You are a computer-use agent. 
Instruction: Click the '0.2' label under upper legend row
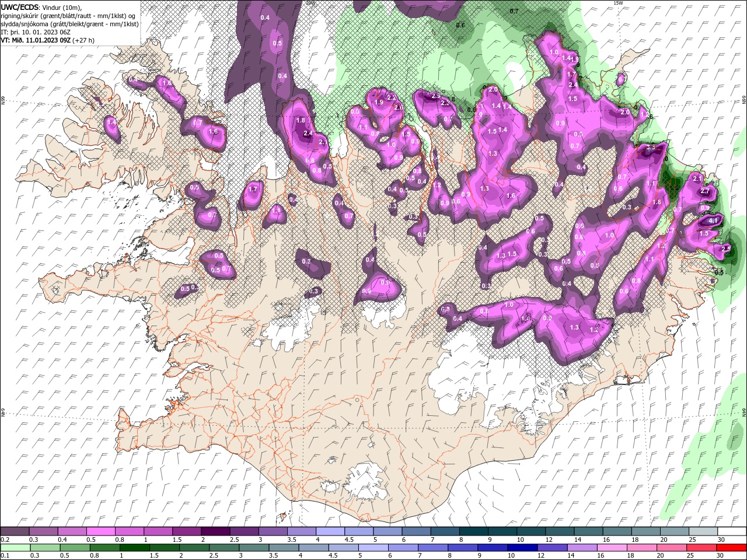tap(5, 540)
